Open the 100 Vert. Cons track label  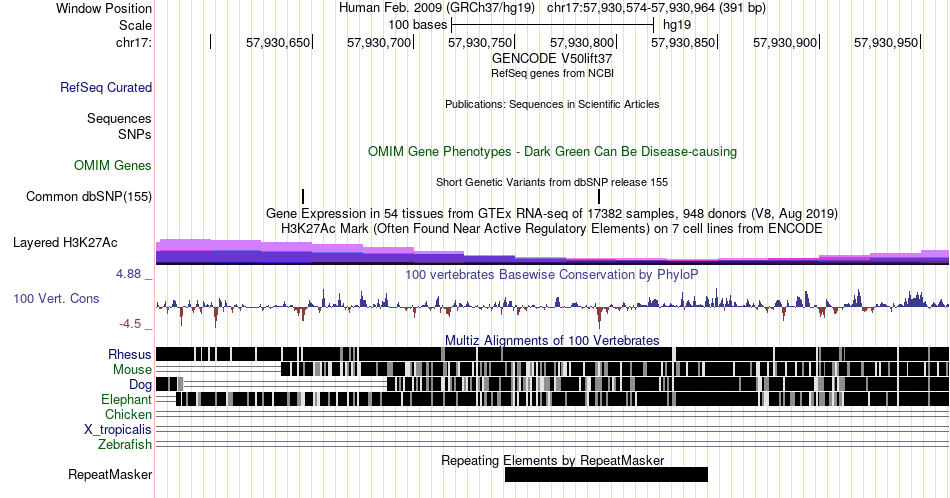(x=56, y=298)
